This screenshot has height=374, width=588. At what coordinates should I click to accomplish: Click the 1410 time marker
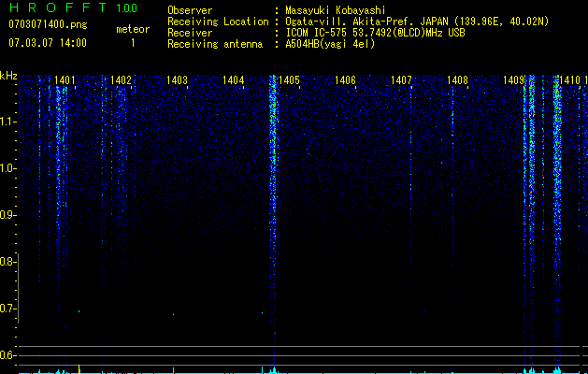[569, 80]
